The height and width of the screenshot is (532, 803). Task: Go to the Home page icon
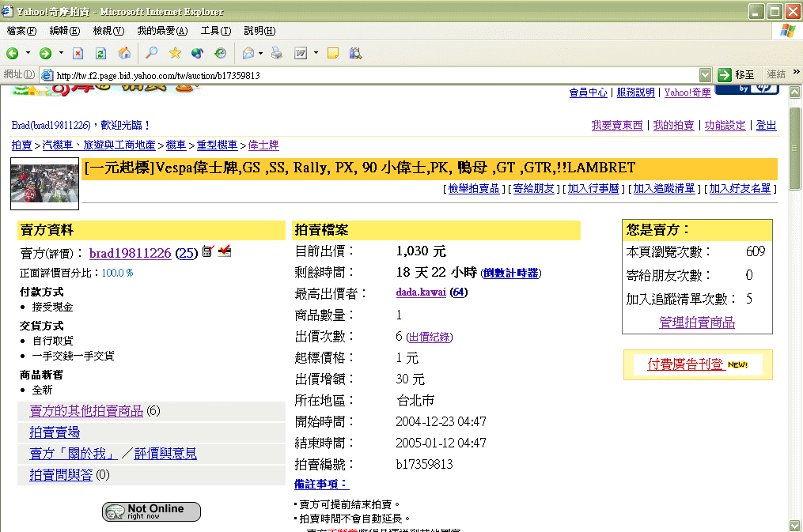click(x=124, y=53)
